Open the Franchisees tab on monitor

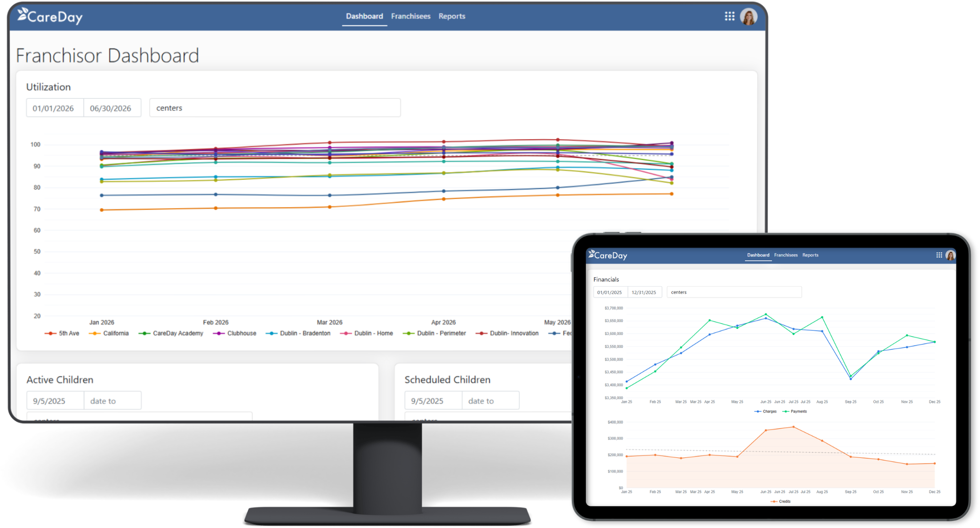pyautogui.click(x=410, y=16)
